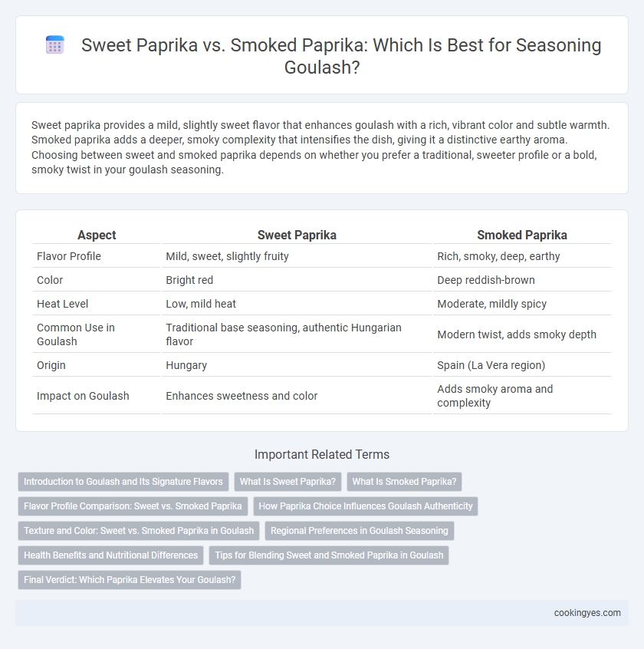The height and width of the screenshot is (649, 644).
Task: Visit the cookingyes.com footer link
Action: (587, 613)
